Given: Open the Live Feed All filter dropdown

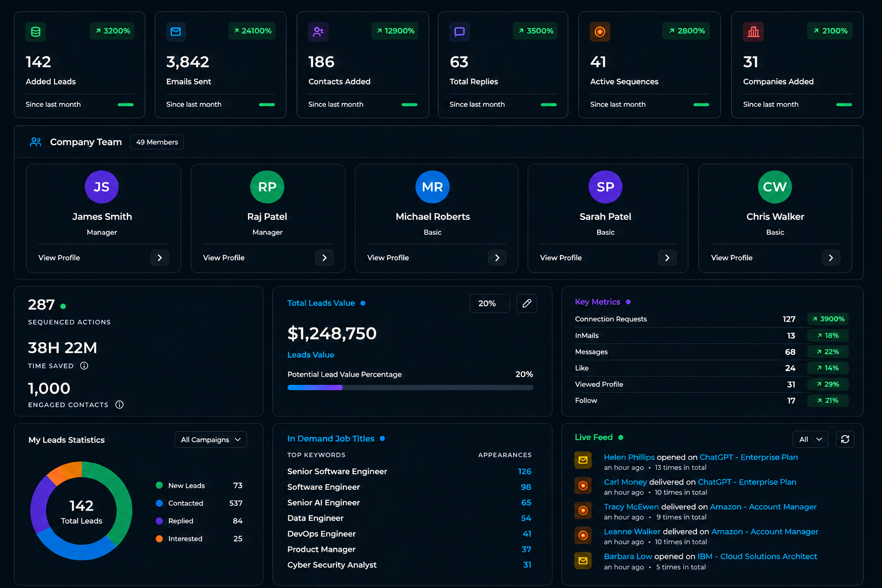Looking at the screenshot, I should pos(810,439).
